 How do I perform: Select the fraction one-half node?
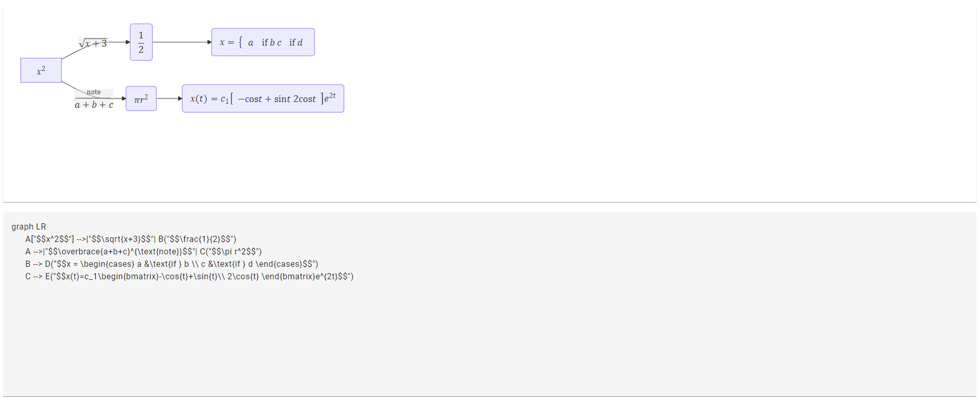pos(141,42)
